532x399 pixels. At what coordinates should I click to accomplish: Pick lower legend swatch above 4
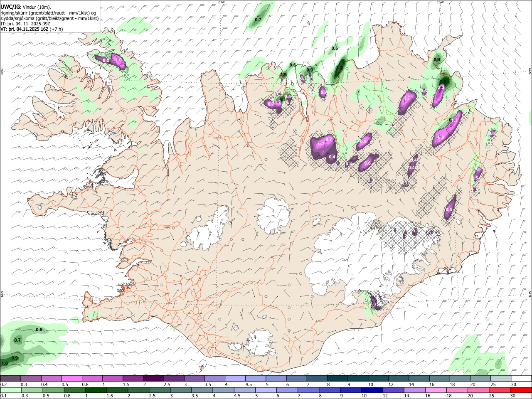pyautogui.click(x=223, y=390)
